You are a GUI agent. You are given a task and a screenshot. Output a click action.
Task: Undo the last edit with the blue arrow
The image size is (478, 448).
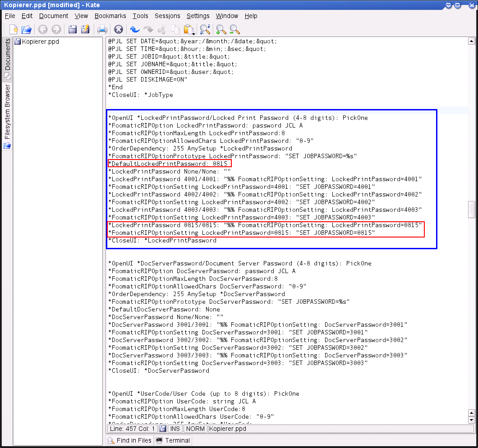coord(134,30)
